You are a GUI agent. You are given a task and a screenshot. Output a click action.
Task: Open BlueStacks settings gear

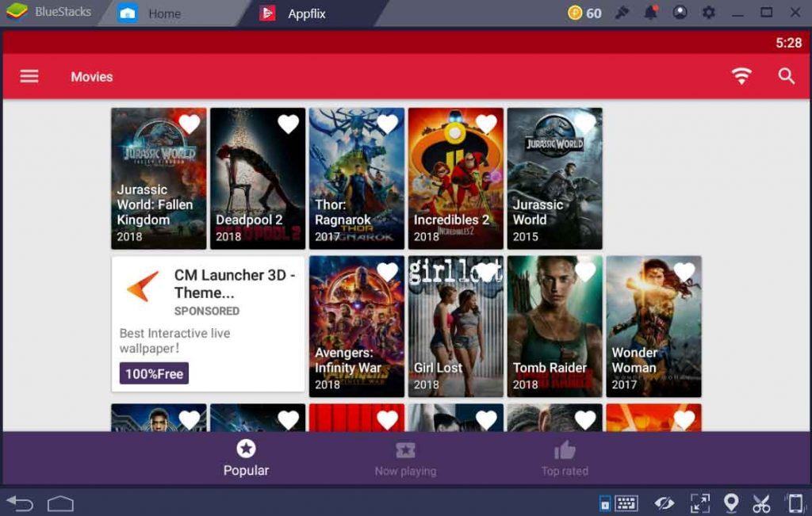708,13
